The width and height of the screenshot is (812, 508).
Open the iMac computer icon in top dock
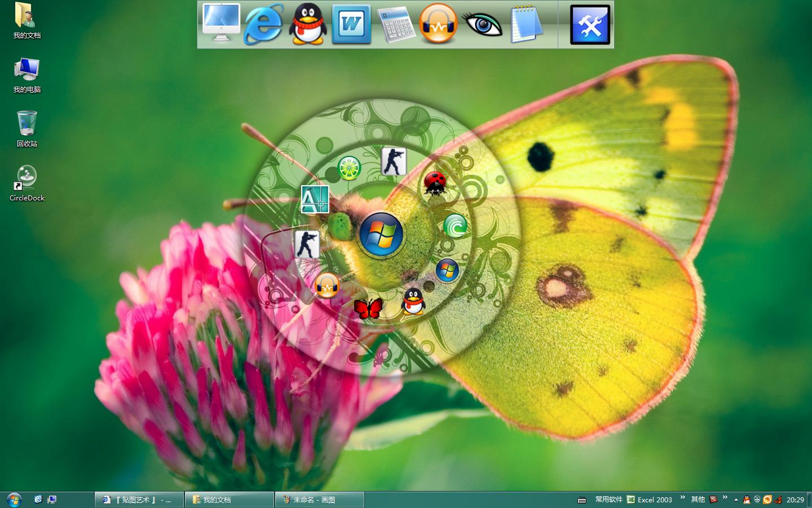click(221, 23)
